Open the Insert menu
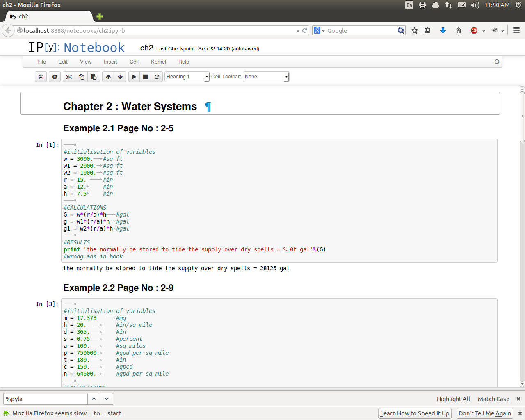This screenshot has height=420, width=525. 110,62
